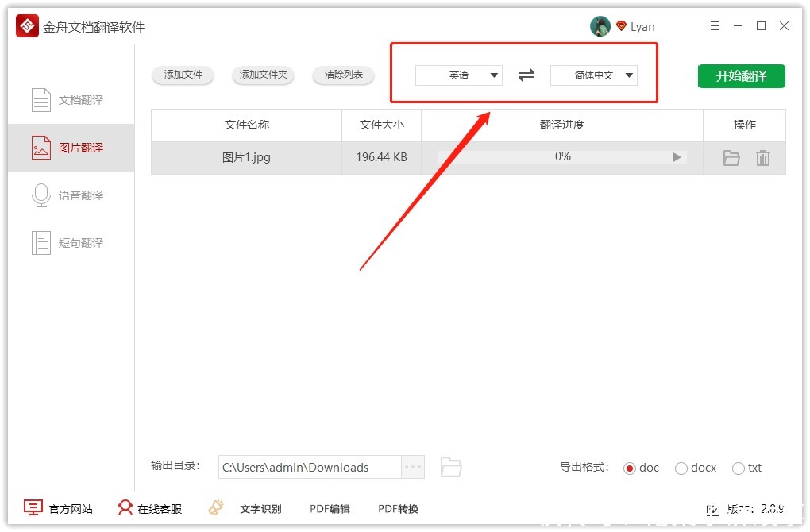Select txt export format

(738, 468)
